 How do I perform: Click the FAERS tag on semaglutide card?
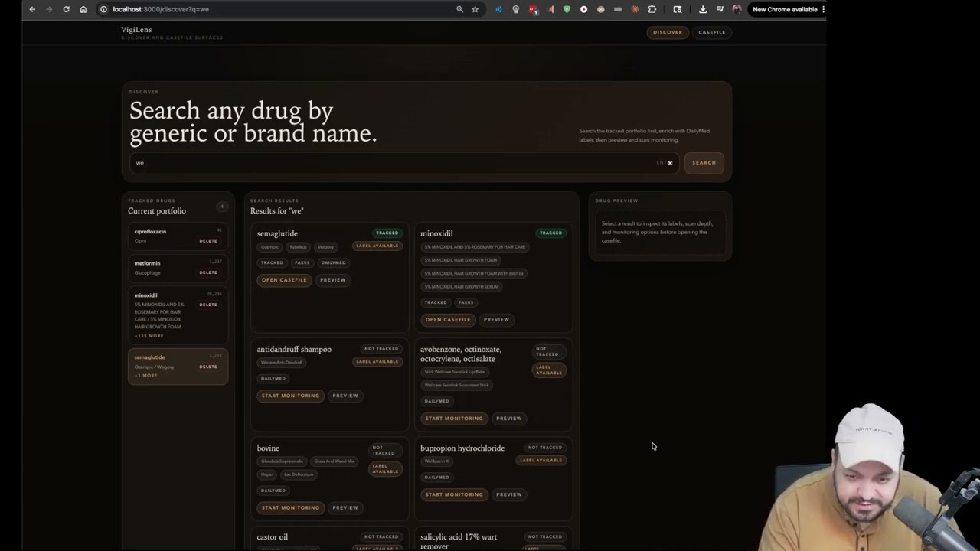pyautogui.click(x=302, y=262)
